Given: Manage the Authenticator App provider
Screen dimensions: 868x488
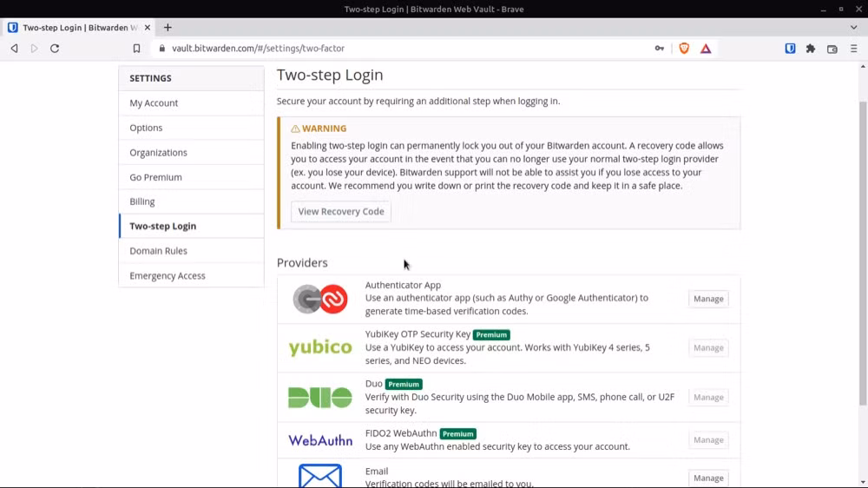Looking at the screenshot, I should click(708, 299).
